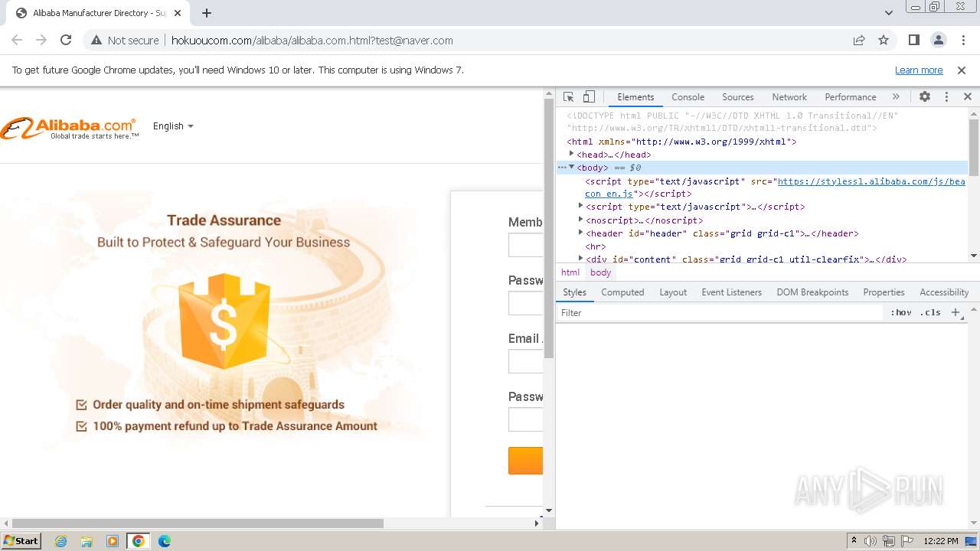The height and width of the screenshot is (551, 980).
Task: Open DevTools settings gear
Action: [x=925, y=97]
